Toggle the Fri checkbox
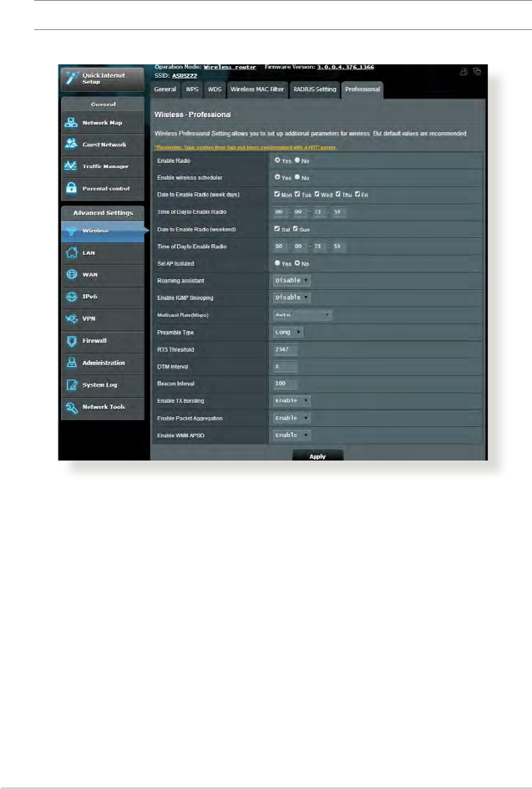The image size is (532, 789). [357, 194]
